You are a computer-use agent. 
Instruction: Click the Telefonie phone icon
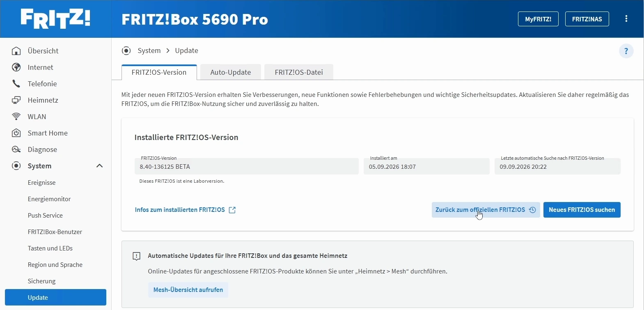click(x=16, y=84)
